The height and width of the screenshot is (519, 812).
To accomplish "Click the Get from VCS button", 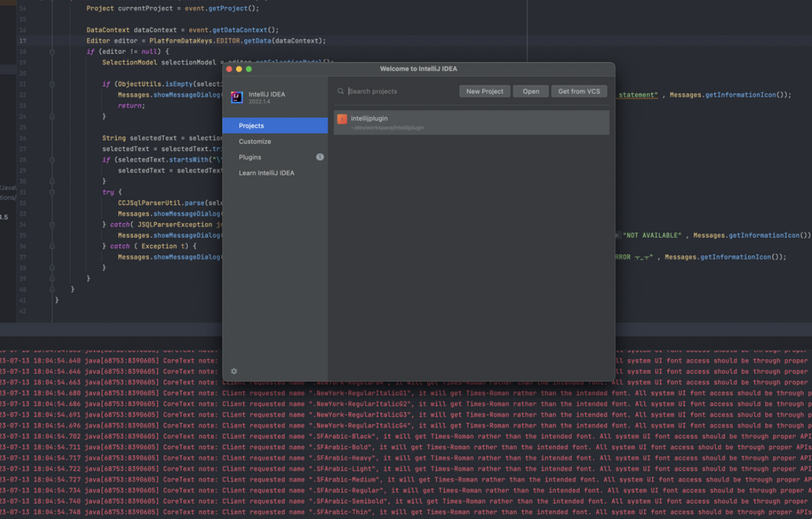I will click(x=579, y=91).
